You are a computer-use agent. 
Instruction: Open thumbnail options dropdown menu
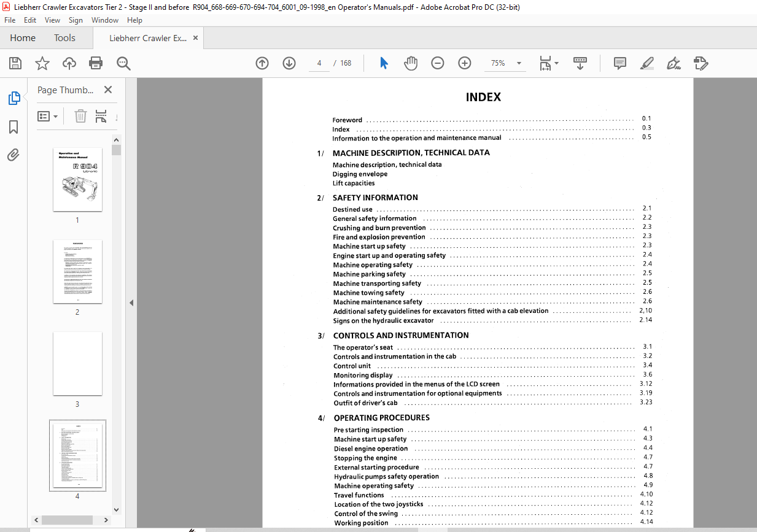(48, 116)
